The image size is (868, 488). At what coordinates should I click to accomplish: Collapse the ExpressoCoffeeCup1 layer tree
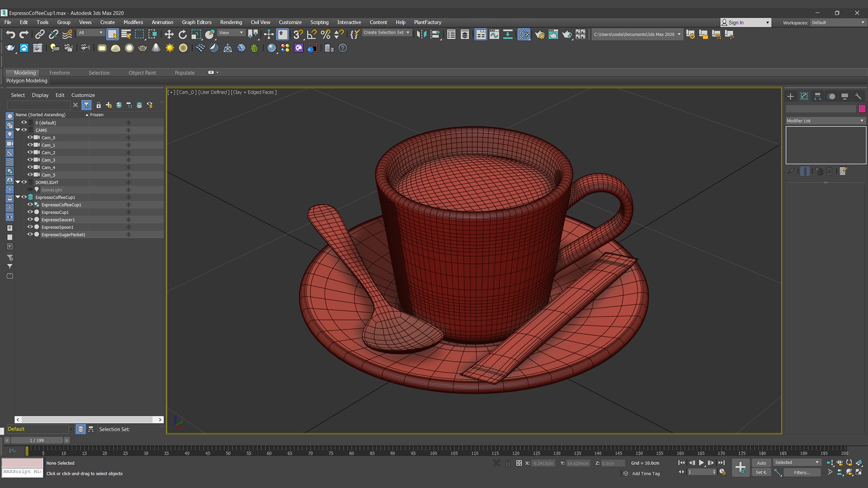(18, 197)
